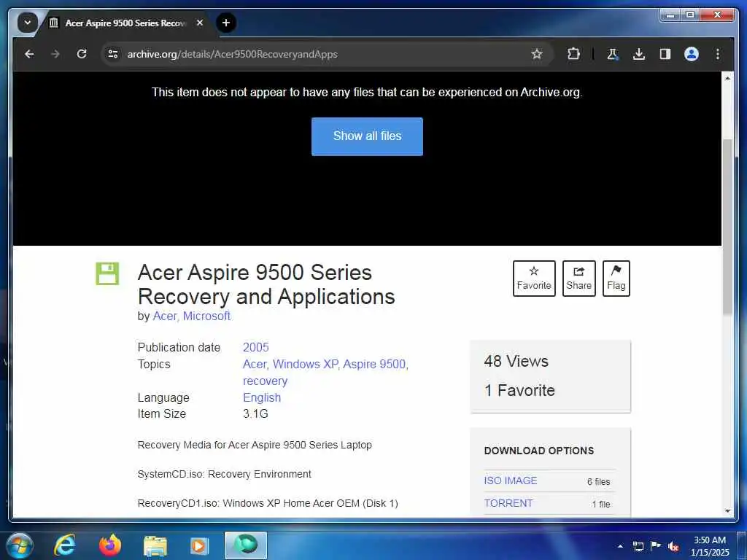Click the '6 files' count text
This screenshot has width=747, height=560.
[598, 482]
